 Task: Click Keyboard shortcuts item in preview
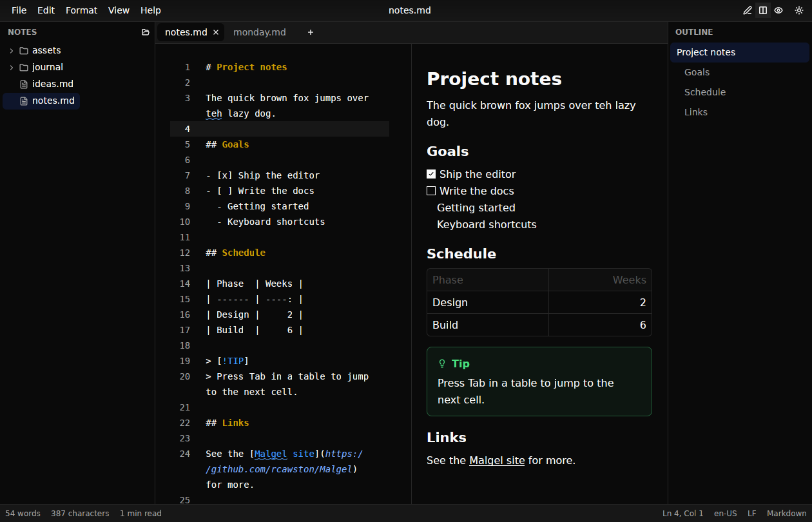(x=487, y=224)
